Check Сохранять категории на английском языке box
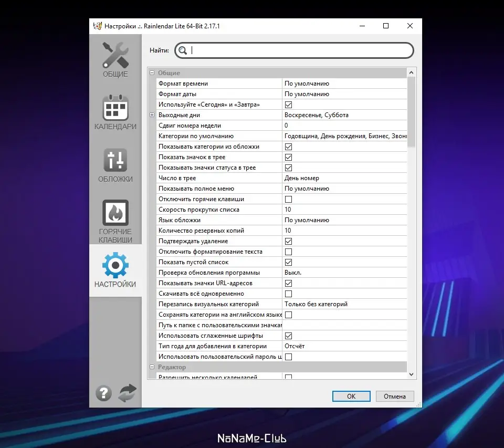 (x=288, y=315)
